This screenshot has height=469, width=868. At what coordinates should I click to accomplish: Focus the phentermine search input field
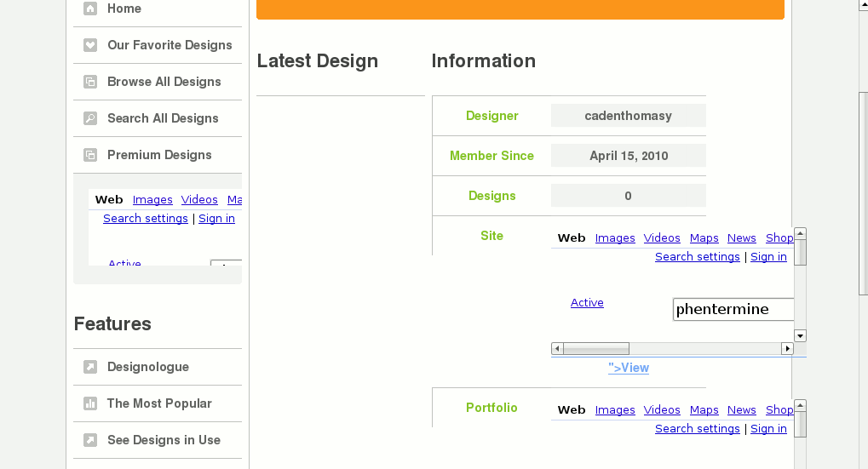(x=733, y=309)
